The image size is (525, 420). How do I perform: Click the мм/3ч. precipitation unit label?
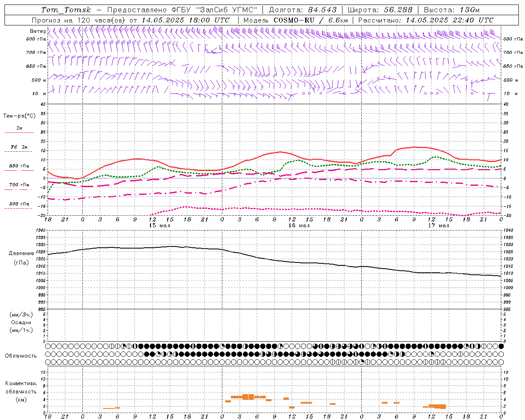pyautogui.click(x=21, y=315)
